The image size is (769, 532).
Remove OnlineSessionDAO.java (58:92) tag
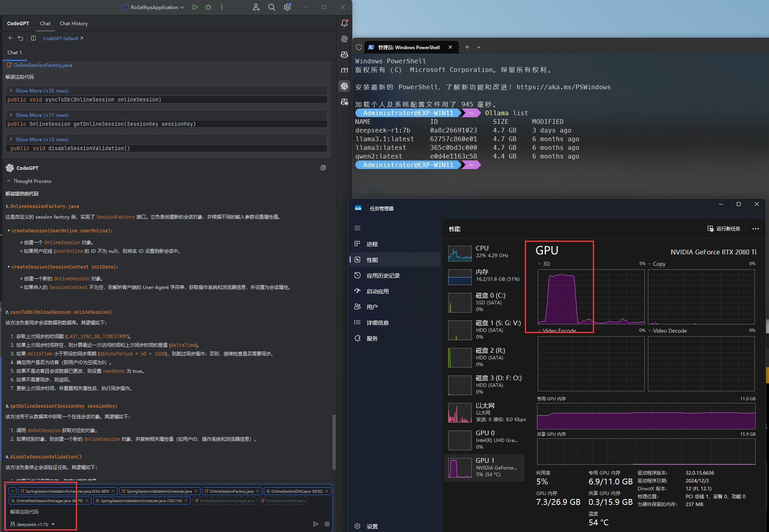pyautogui.click(x=327, y=491)
